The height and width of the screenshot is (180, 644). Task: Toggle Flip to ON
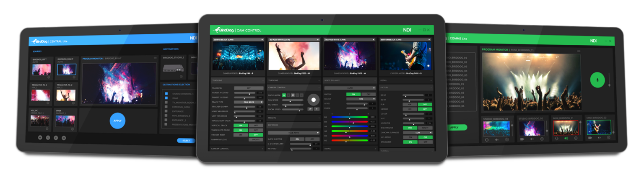(410, 104)
